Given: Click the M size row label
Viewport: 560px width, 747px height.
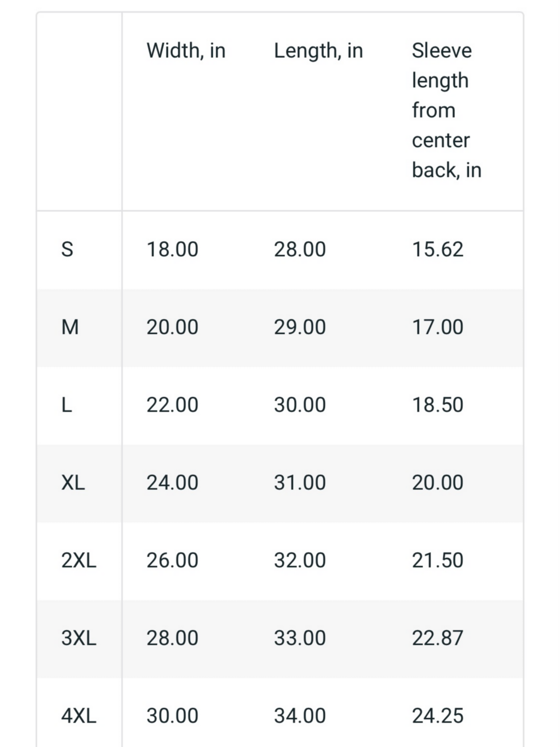Looking at the screenshot, I should click(70, 327).
